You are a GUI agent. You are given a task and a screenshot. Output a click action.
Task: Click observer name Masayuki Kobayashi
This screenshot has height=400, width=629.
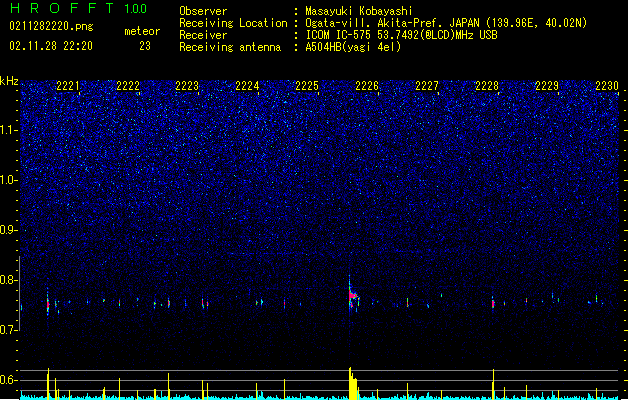tap(359, 11)
